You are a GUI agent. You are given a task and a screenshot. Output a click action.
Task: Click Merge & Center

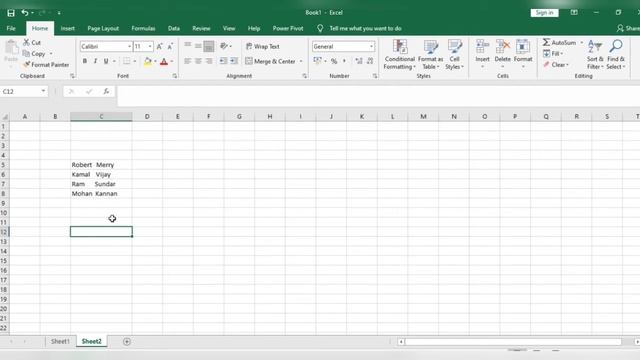(x=270, y=61)
